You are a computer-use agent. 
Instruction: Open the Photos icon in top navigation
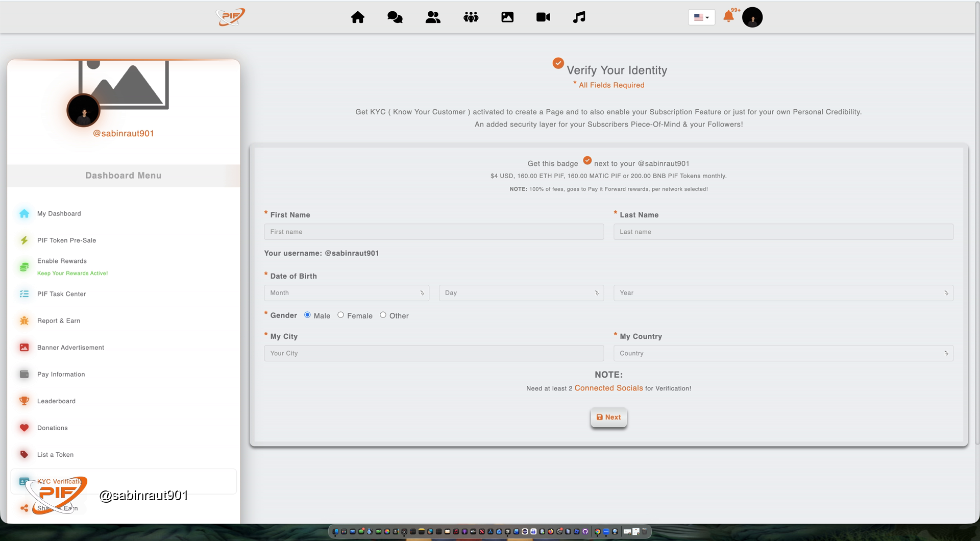pos(507,17)
